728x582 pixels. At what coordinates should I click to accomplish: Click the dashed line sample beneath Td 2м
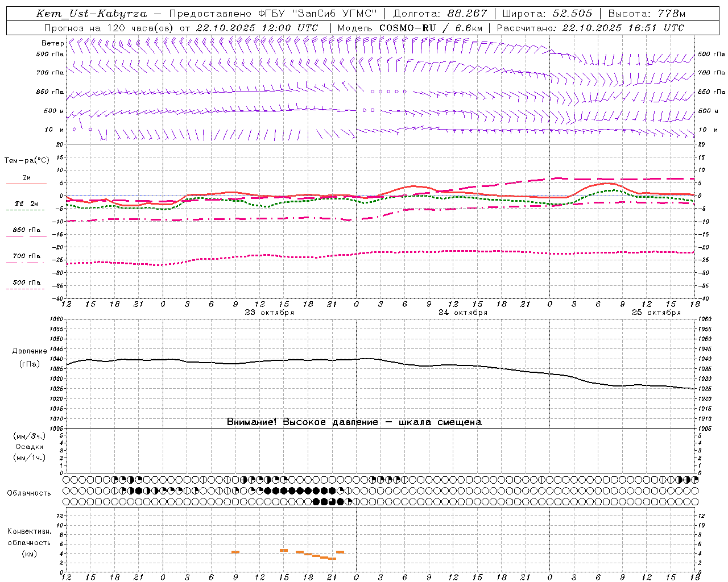[x=26, y=210]
